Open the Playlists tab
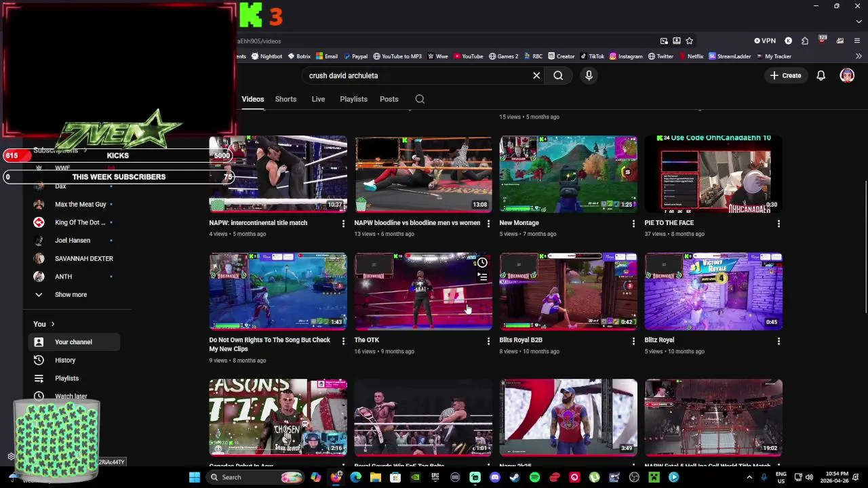Viewport: 868px width, 488px height. 353,99
